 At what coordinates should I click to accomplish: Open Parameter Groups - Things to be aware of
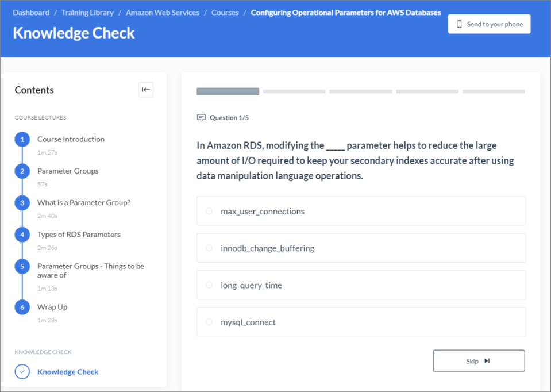tap(91, 271)
